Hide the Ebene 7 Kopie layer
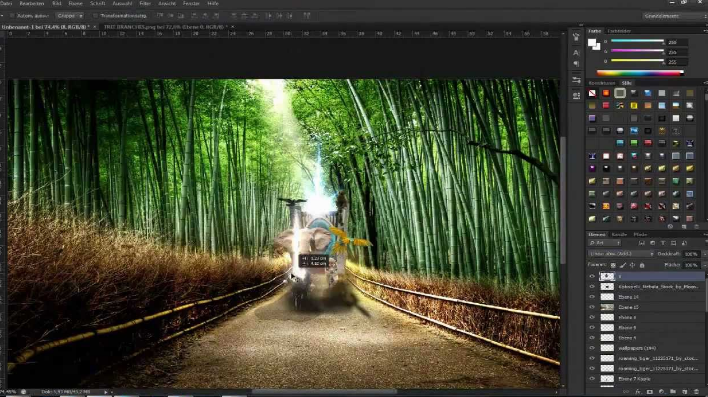 tap(592, 378)
